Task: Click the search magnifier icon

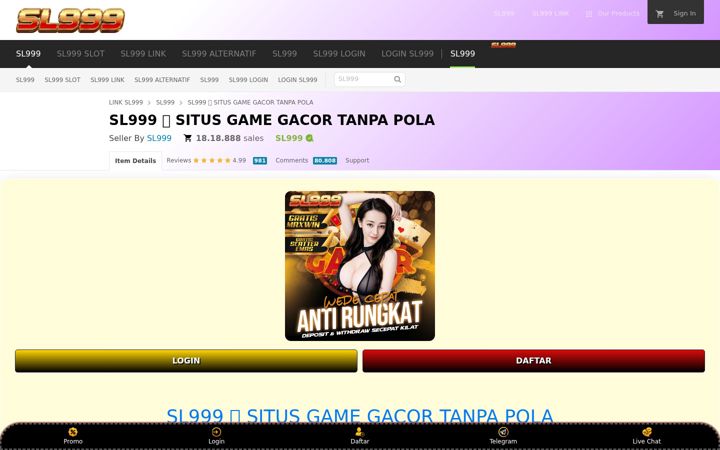Action: [397, 79]
